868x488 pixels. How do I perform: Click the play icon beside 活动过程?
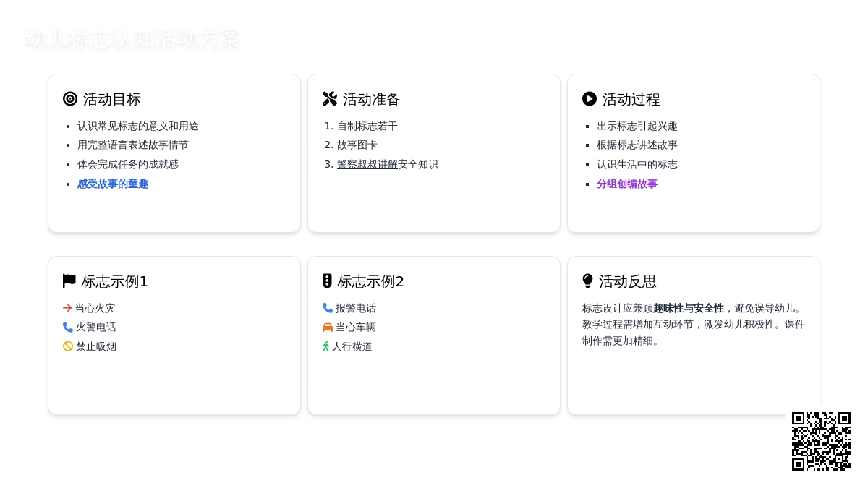pos(590,99)
